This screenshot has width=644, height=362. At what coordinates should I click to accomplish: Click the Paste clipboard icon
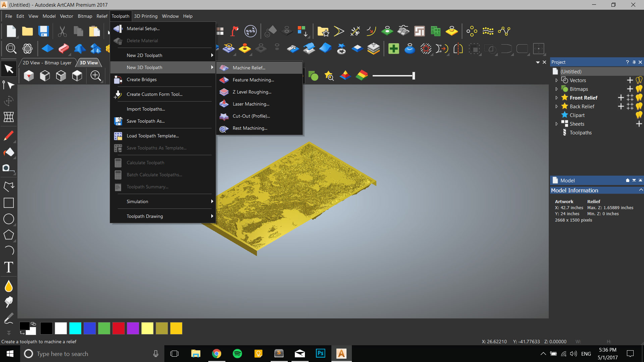[x=94, y=31]
